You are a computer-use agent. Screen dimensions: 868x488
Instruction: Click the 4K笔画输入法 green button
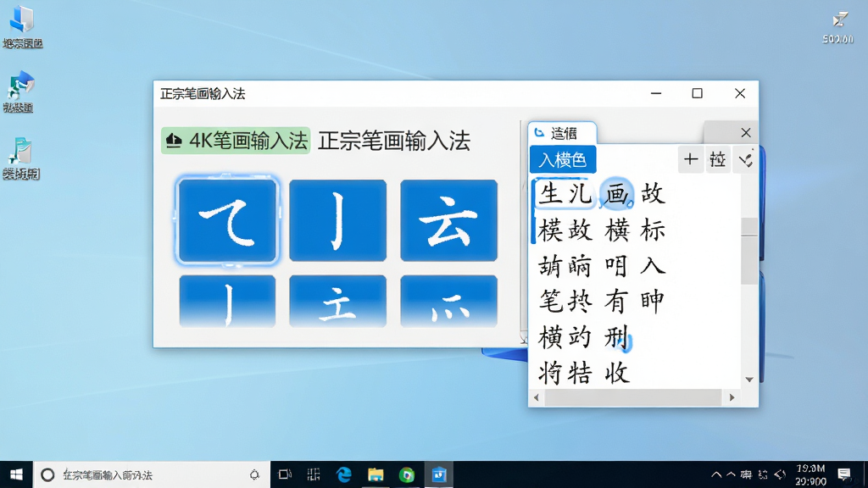coord(236,141)
